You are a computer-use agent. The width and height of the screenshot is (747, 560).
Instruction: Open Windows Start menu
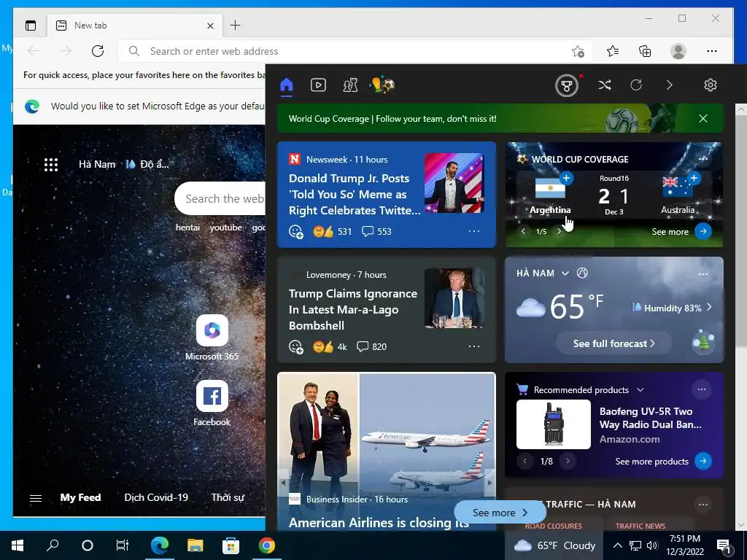(18, 545)
